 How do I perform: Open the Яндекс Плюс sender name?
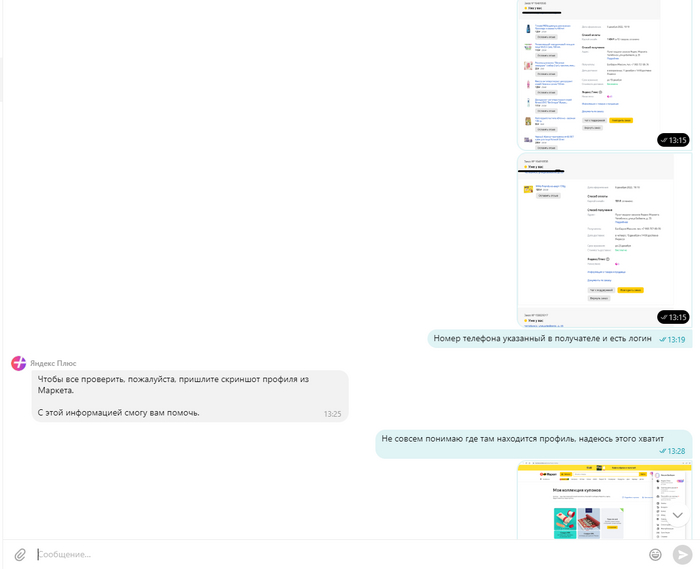pyautogui.click(x=53, y=363)
